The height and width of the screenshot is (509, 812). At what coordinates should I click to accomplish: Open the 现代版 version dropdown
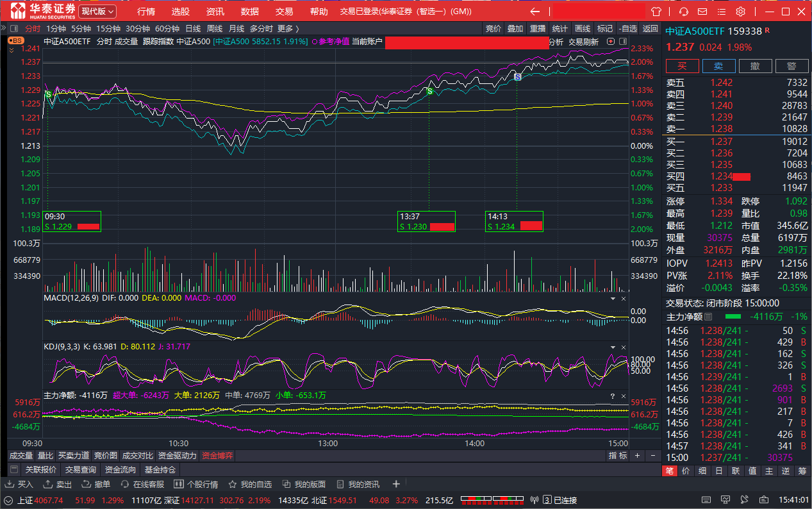[x=97, y=12]
